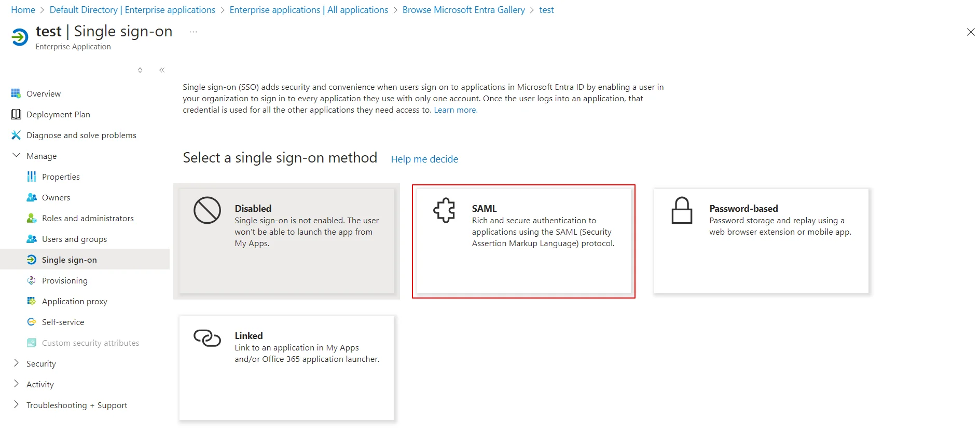Select the Application proxy icon
Viewport: 980px width, 433px height.
point(31,301)
